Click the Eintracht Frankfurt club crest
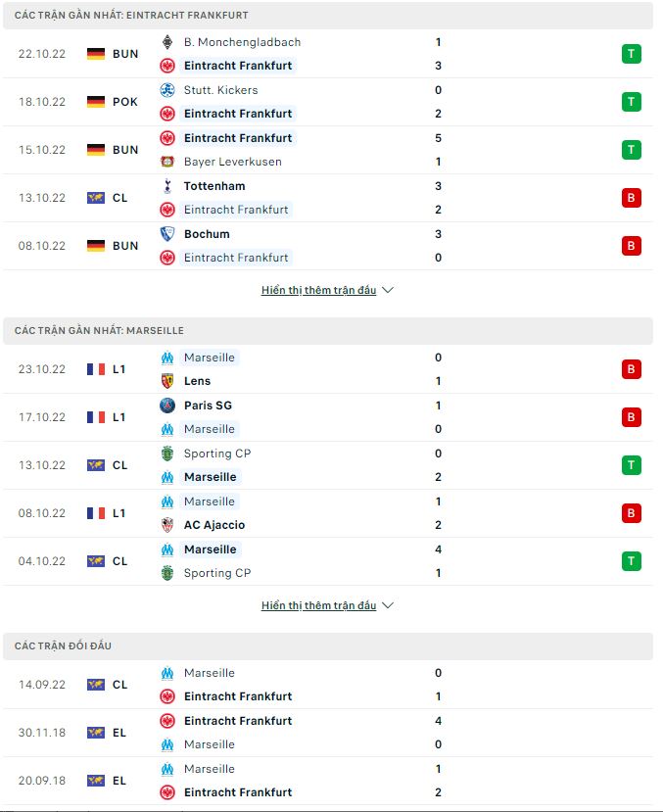Viewport: 663px width, 812px height. click(x=166, y=66)
